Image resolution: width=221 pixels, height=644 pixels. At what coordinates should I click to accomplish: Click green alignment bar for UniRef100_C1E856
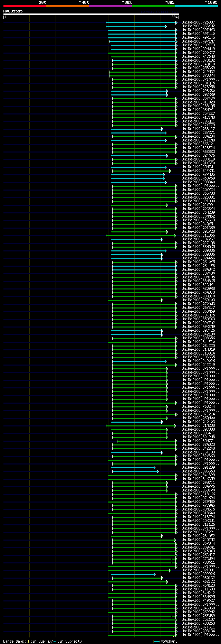[x=141, y=236]
